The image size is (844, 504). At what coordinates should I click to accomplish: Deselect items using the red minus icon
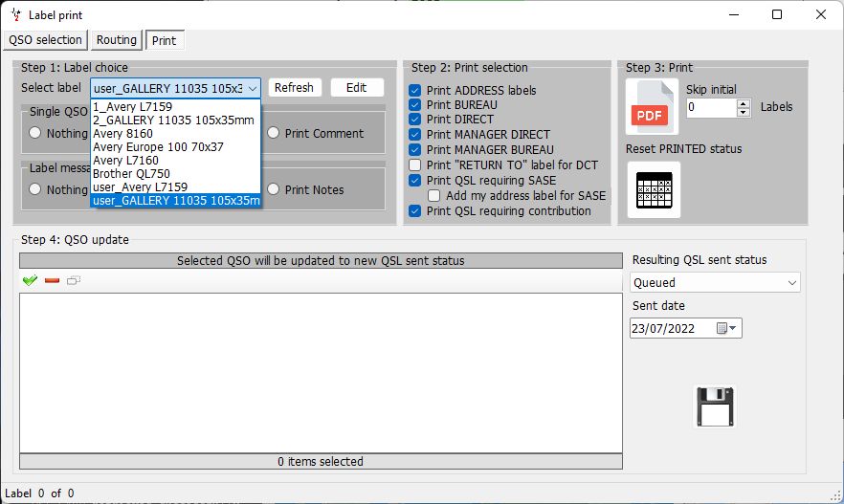click(53, 280)
